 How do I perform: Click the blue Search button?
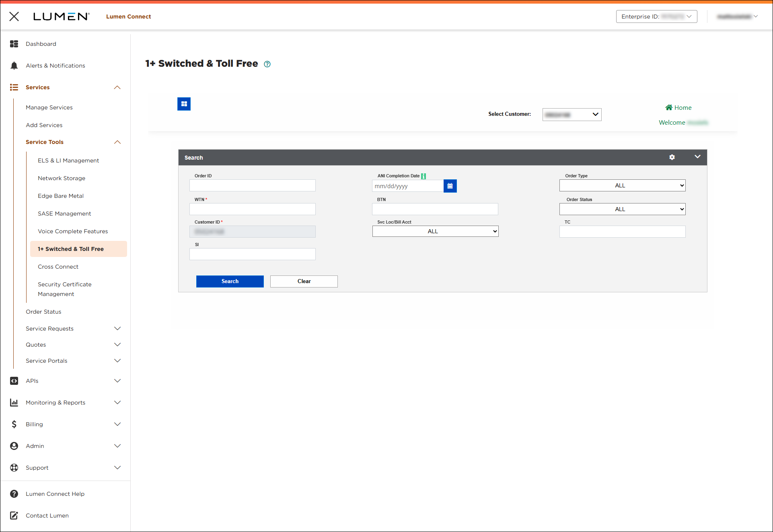coord(230,281)
